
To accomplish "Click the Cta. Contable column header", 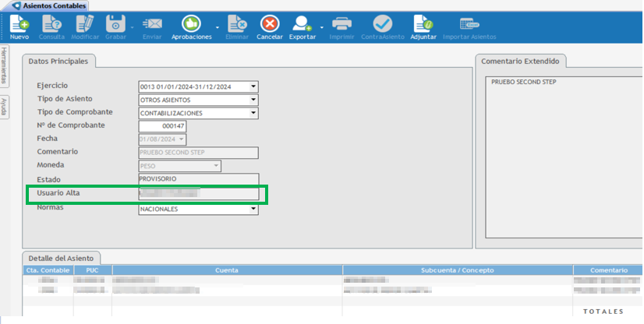I will click(x=48, y=270).
